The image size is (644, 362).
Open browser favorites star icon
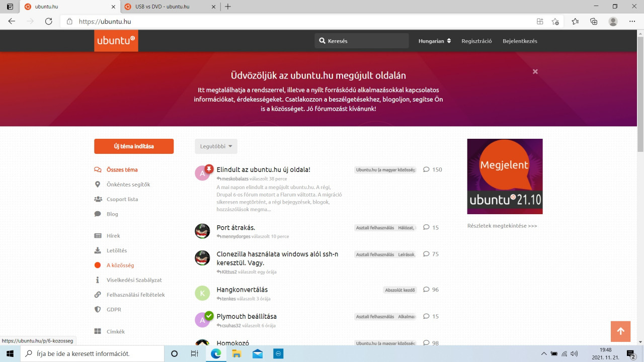(x=575, y=22)
